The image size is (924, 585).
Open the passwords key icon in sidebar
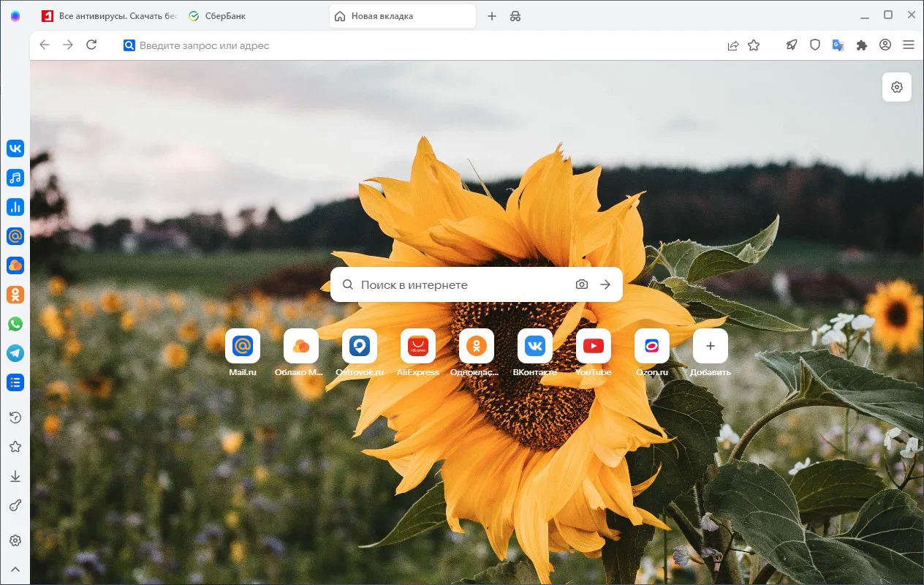click(x=15, y=505)
